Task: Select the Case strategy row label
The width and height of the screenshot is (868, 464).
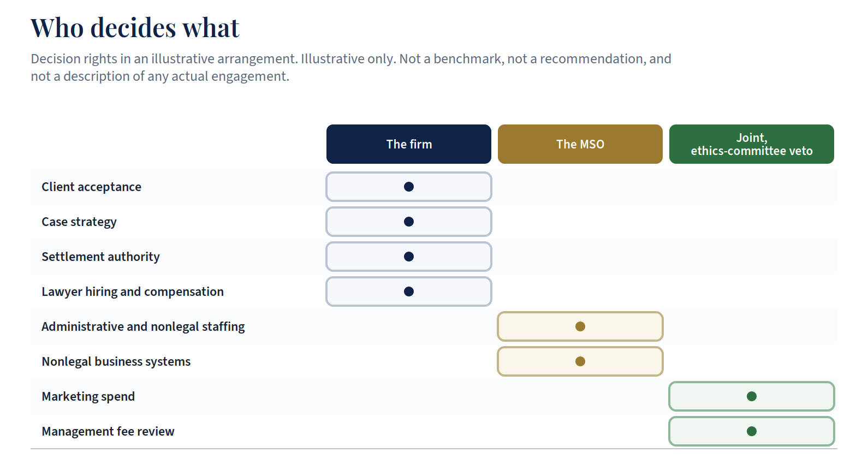Action: (79, 222)
